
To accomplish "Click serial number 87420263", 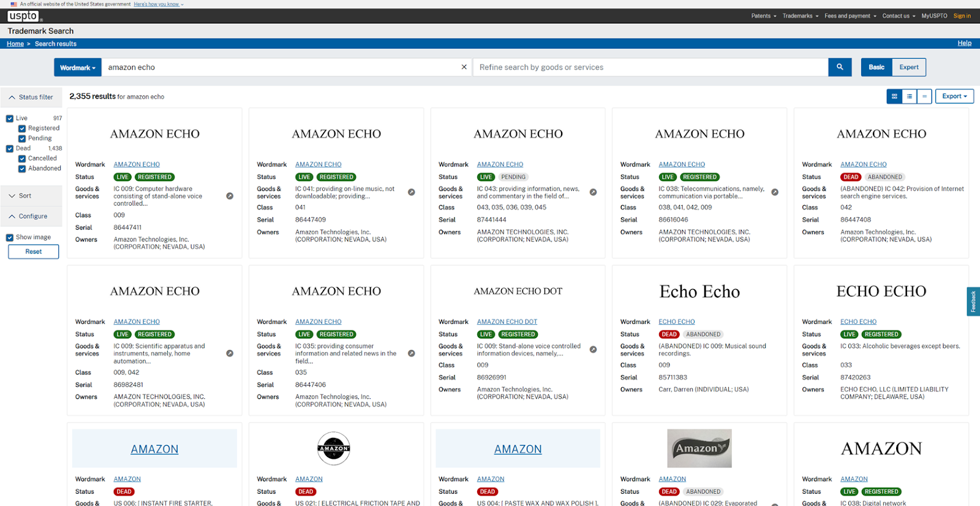I will click(x=855, y=377).
